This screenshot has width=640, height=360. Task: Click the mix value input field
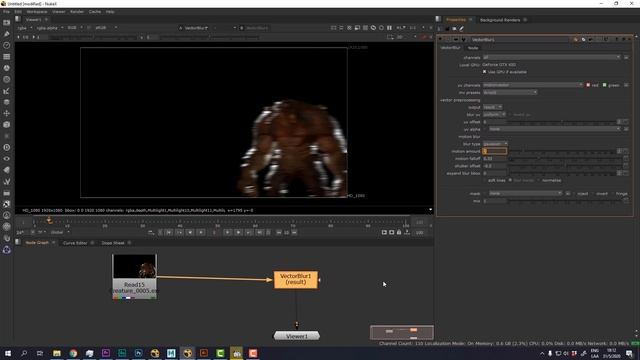495,201
